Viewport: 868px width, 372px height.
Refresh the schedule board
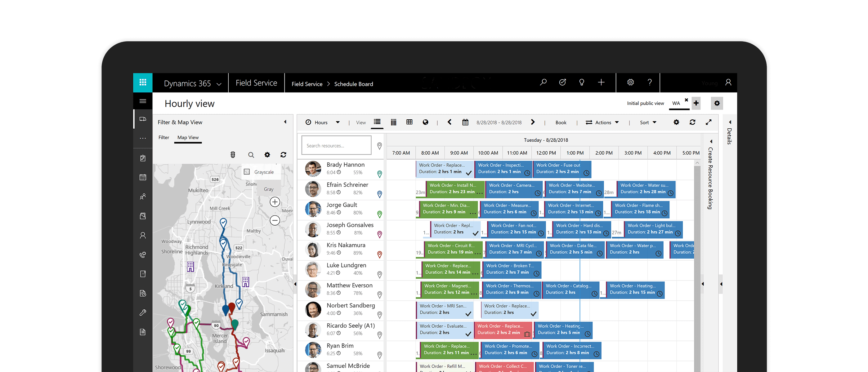(x=692, y=122)
